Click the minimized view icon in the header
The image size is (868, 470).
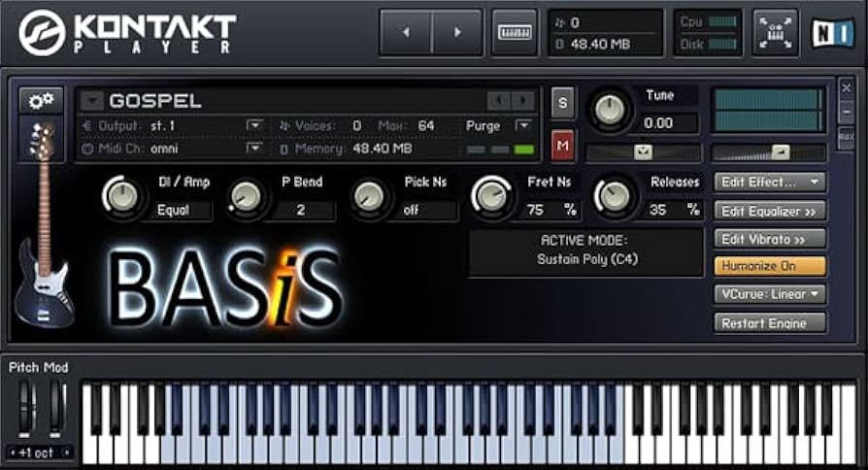(x=775, y=33)
